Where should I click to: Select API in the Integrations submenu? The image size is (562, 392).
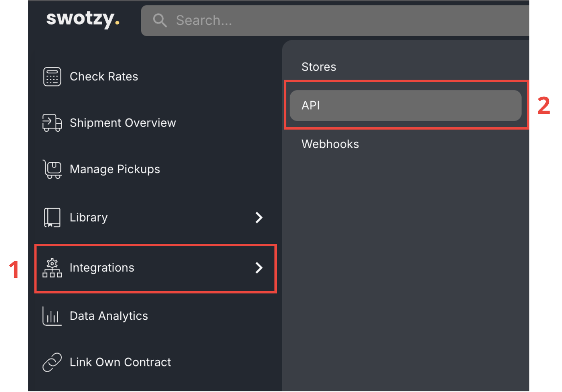405,106
